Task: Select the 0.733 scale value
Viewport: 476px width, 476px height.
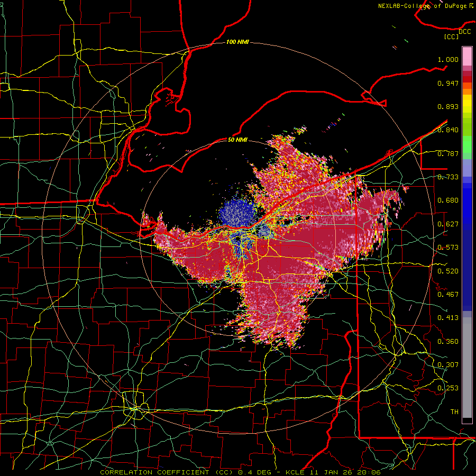Action: click(x=448, y=177)
